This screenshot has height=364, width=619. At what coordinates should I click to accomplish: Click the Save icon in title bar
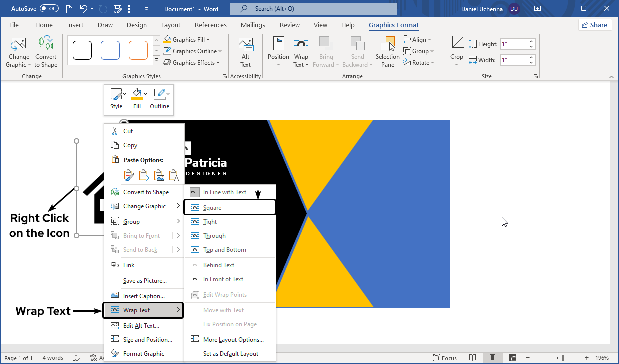[x=118, y=9]
